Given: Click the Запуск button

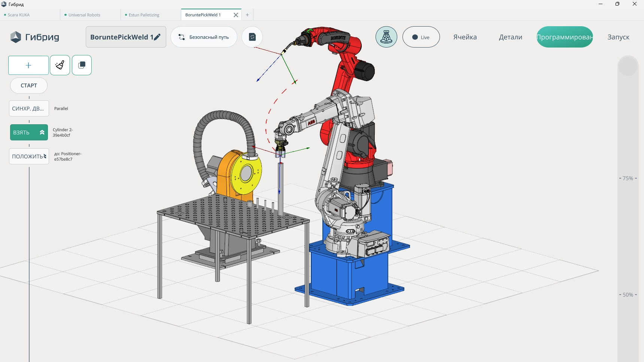Looking at the screenshot, I should pyautogui.click(x=618, y=37).
